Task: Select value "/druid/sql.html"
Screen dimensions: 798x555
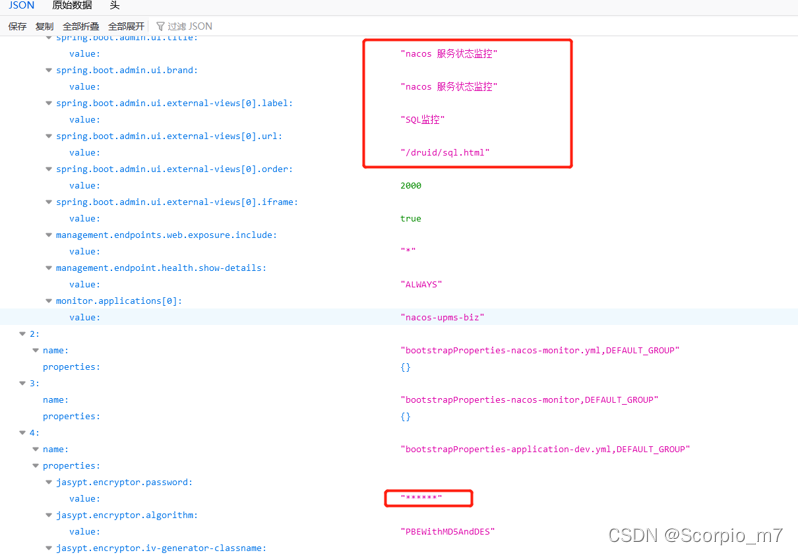Action: coord(445,153)
